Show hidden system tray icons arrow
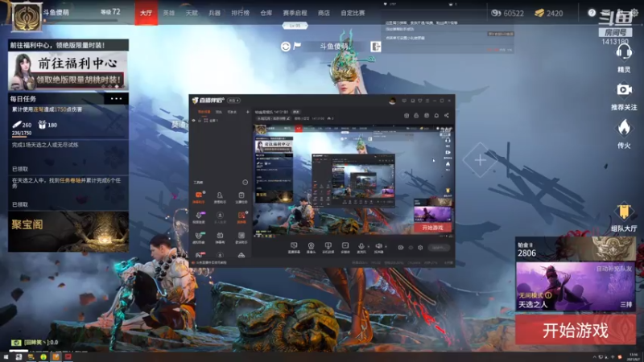This screenshot has width=644, height=362. click(594, 357)
